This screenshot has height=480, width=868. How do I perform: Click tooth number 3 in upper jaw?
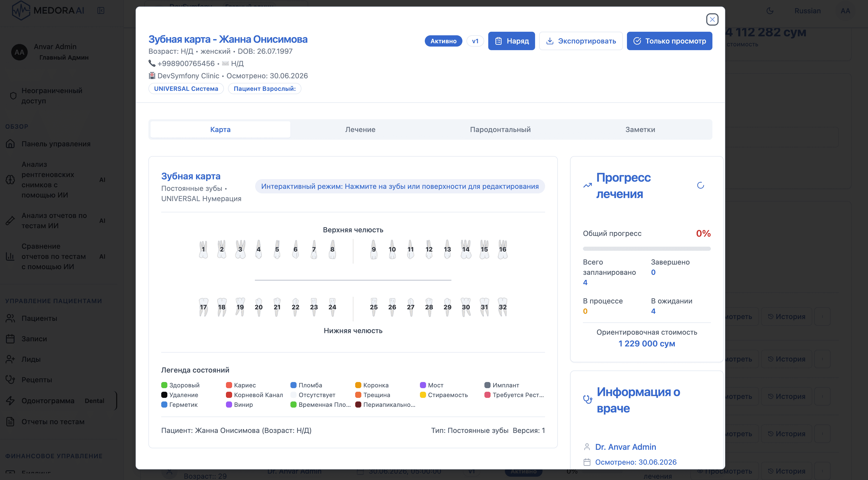[x=240, y=249]
